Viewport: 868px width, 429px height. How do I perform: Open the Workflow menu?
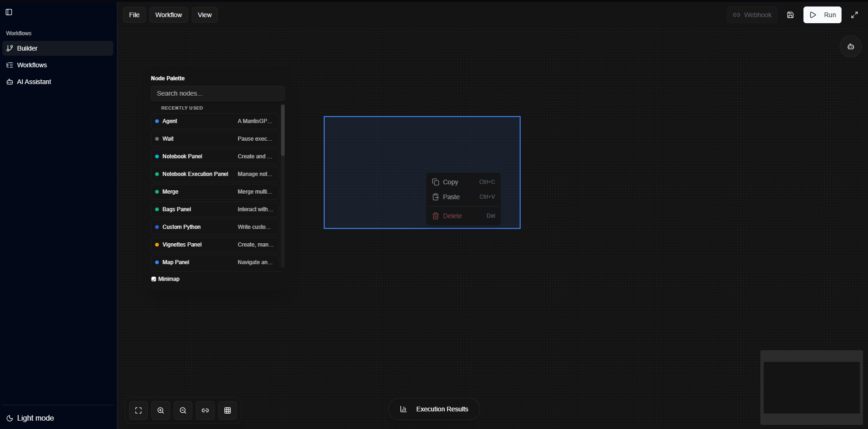(168, 14)
